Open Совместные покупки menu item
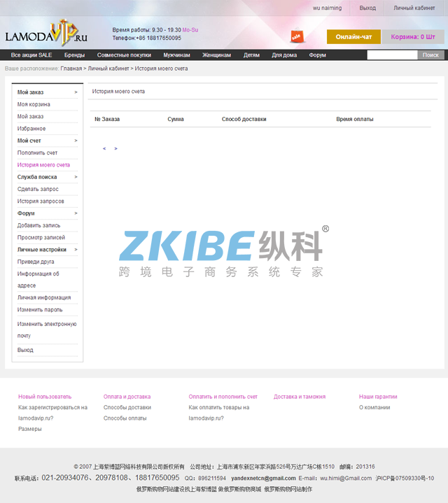Image resolution: width=448 pixels, height=503 pixels. click(x=124, y=55)
